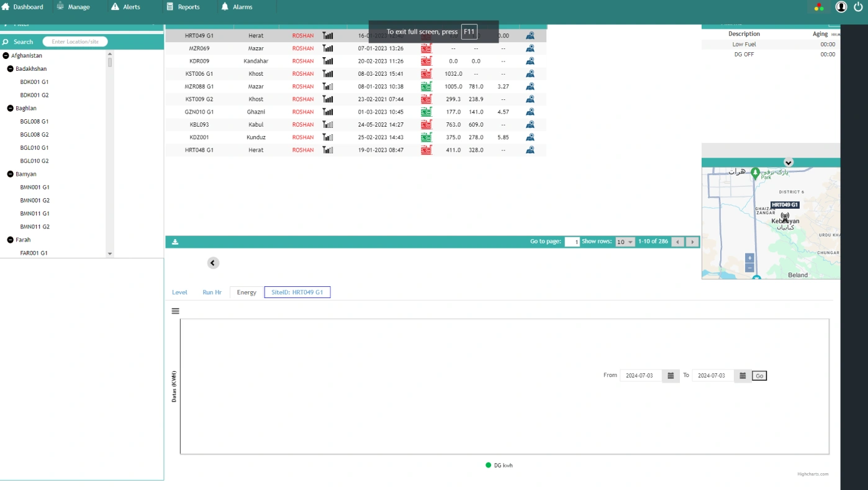Click the Dashboard home icon
This screenshot has width=868, height=490.
6,6
